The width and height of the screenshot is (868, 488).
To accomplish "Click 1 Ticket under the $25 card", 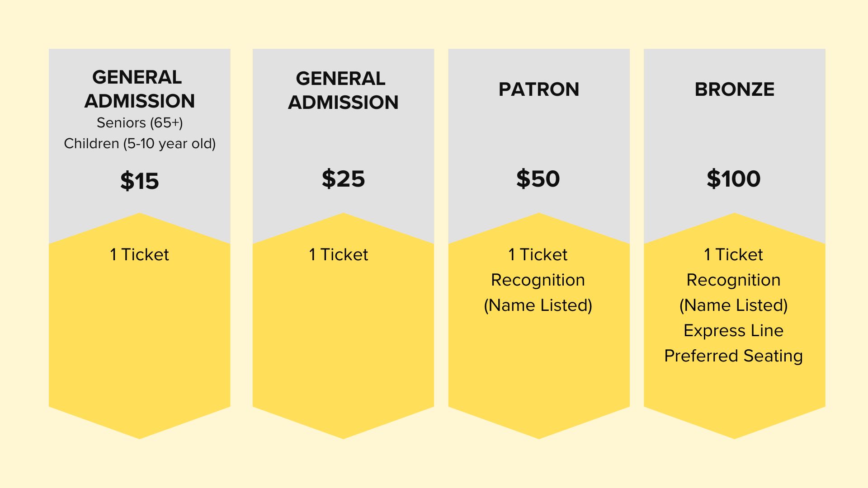I will pos(339,254).
